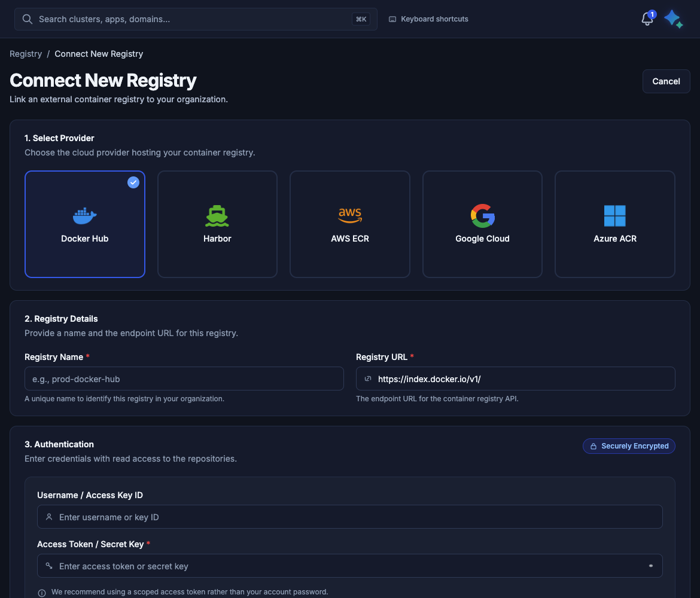Click the Google G logo
Image resolution: width=700 pixels, height=598 pixels.
tap(483, 216)
